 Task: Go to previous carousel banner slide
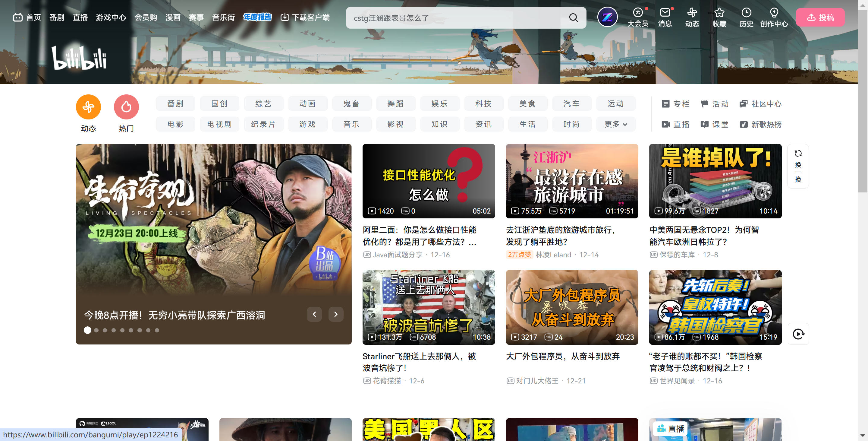point(314,314)
